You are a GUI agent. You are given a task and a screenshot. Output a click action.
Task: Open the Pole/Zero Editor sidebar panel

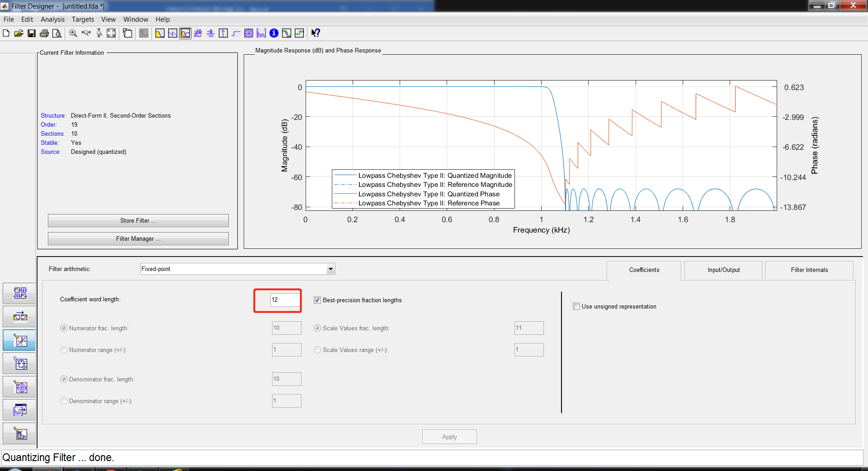pyautogui.click(x=19, y=387)
